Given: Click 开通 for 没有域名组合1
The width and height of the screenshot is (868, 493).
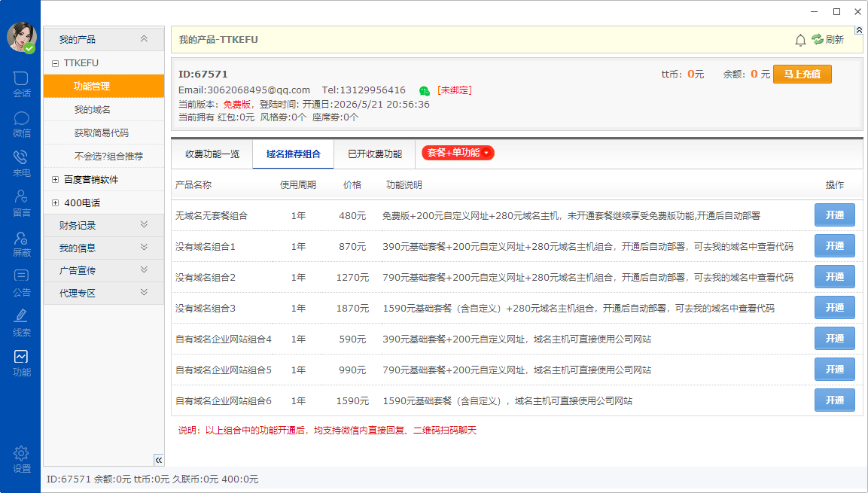Looking at the screenshot, I should point(834,245).
